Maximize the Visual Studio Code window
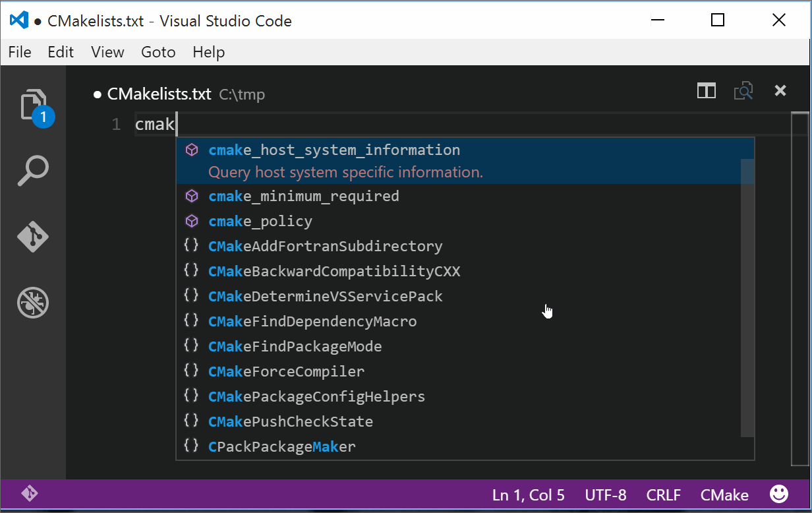 click(718, 20)
